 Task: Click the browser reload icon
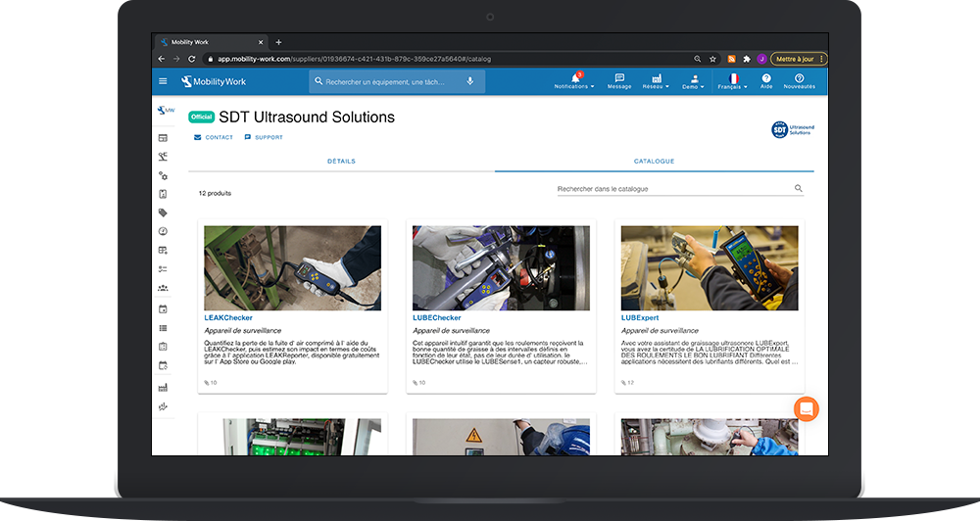pos(192,59)
